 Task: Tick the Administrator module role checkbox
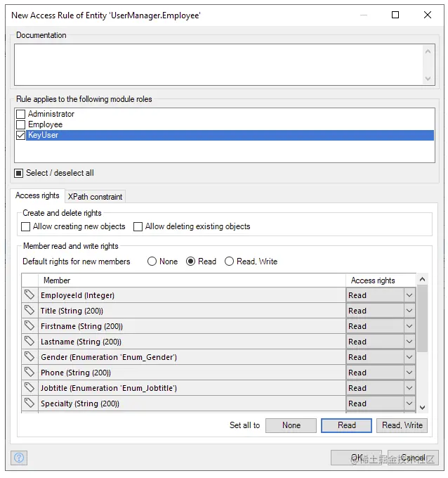click(x=20, y=114)
